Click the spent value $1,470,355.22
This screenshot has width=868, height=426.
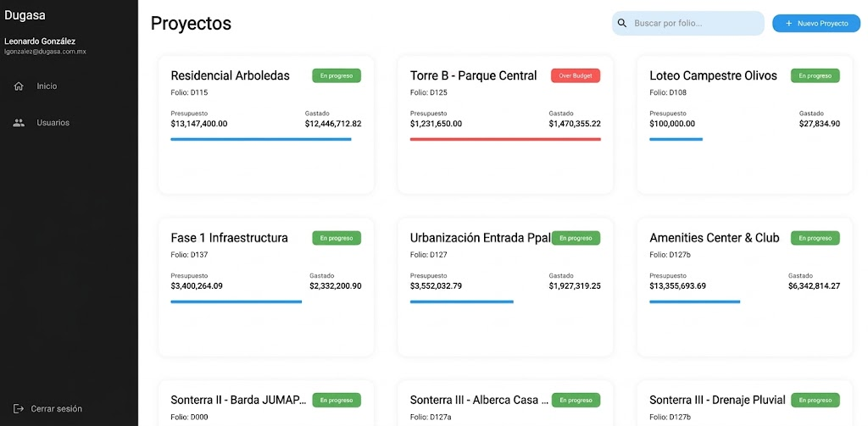[575, 124]
